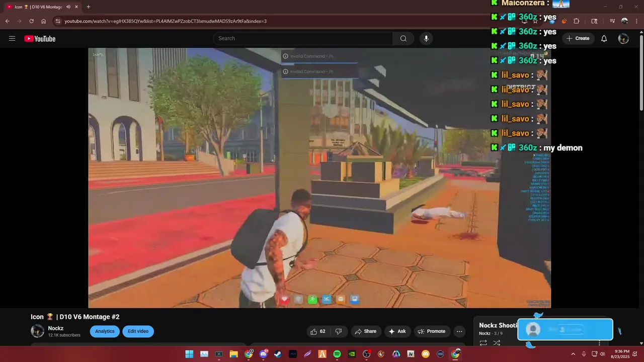
Task: Open Steam from taskbar
Action: pyautogui.click(x=278, y=354)
